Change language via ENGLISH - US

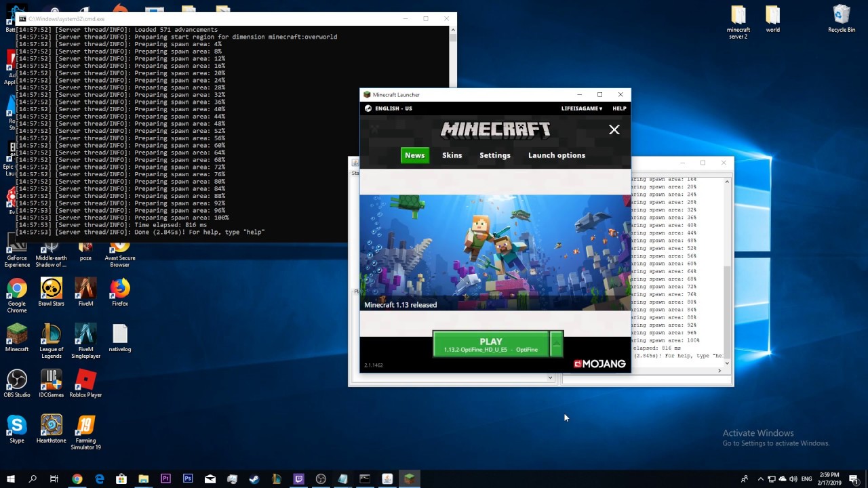[x=389, y=108]
